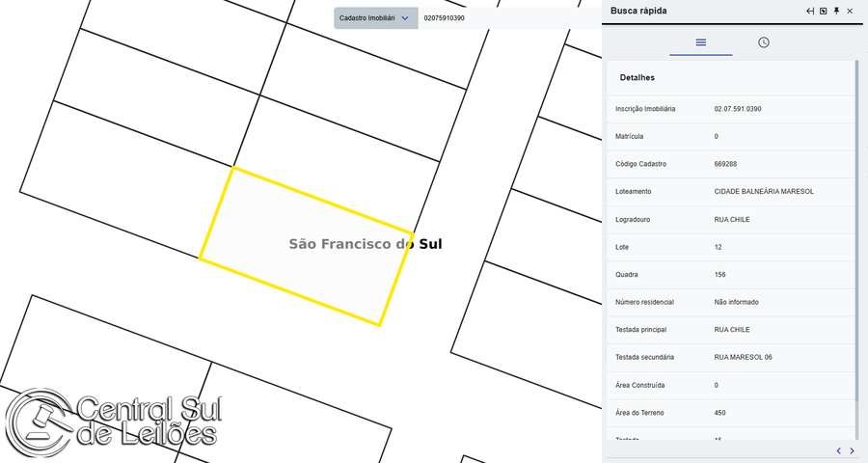Open the Cadastro Imobiliário search type dropdown
The image size is (868, 463).
pos(376,18)
